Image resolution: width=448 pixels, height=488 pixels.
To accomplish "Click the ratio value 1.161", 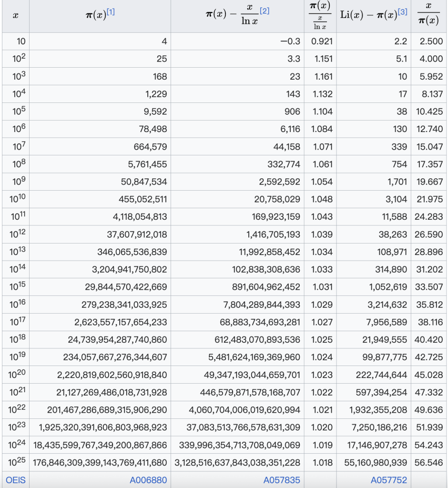I will (x=322, y=77).
